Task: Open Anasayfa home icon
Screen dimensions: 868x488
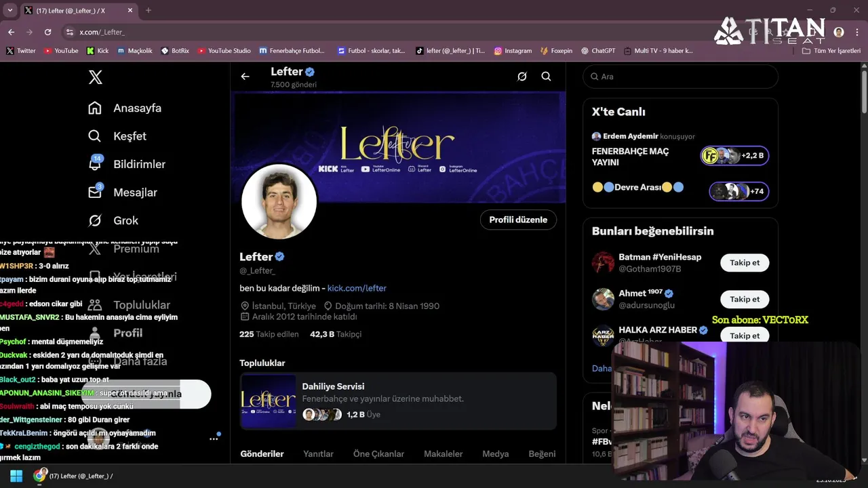Action: coord(95,108)
